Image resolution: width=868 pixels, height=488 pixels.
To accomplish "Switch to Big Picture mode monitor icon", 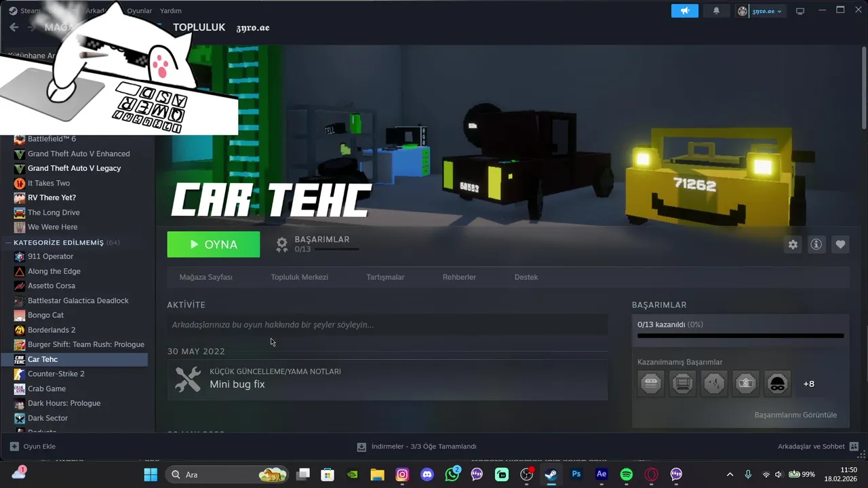I will (x=800, y=11).
